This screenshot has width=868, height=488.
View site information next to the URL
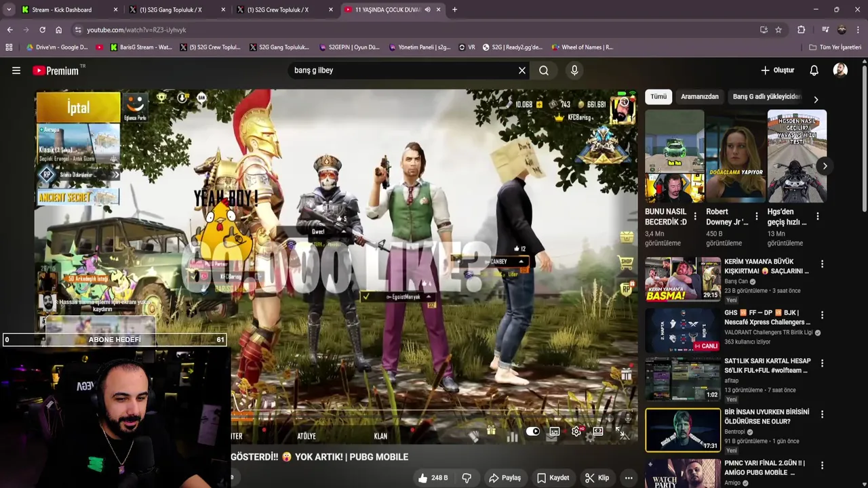pos(78,30)
